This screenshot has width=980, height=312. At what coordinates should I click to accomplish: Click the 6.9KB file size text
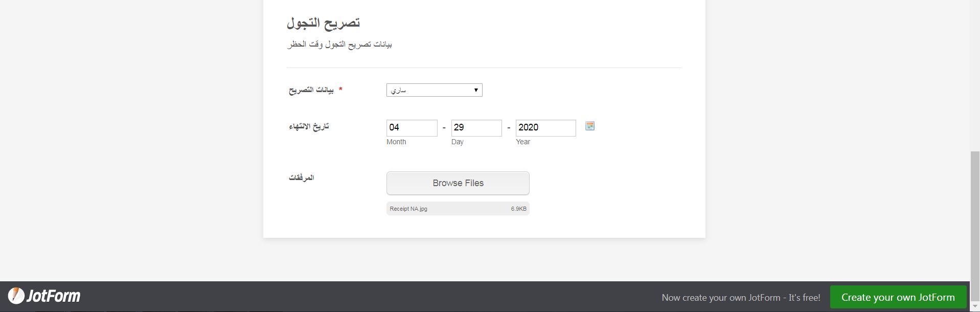tap(518, 209)
